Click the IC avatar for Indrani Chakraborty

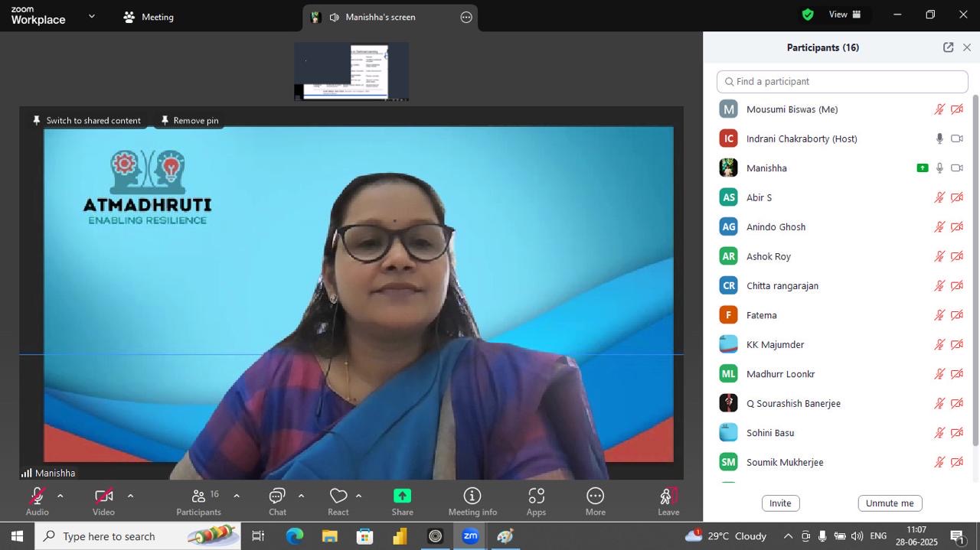point(729,138)
